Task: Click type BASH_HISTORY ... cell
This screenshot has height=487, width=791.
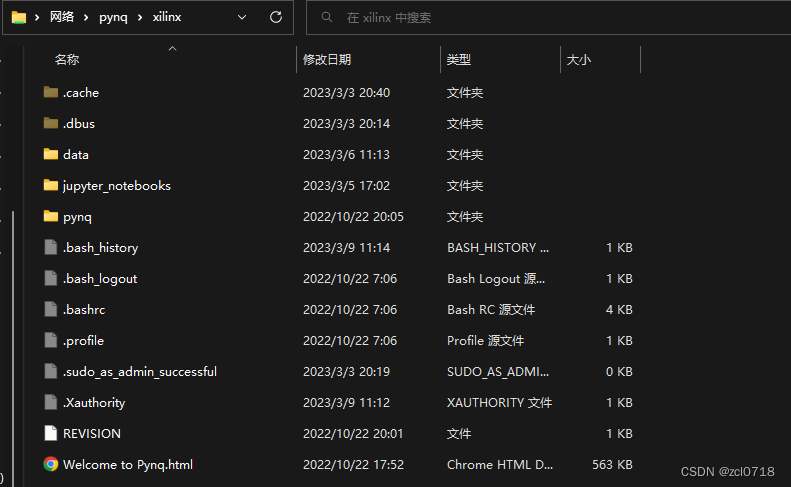Action: coord(498,248)
